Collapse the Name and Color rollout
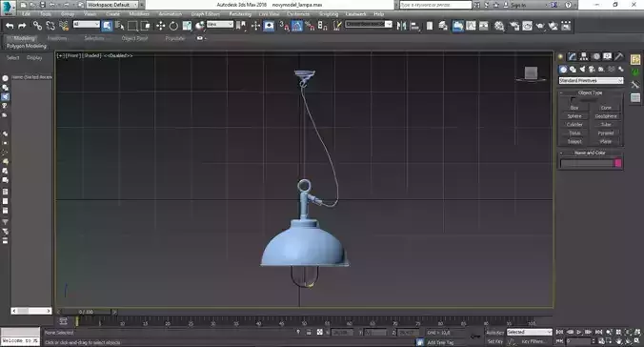Viewport: 644px width, 347px height. click(591, 153)
